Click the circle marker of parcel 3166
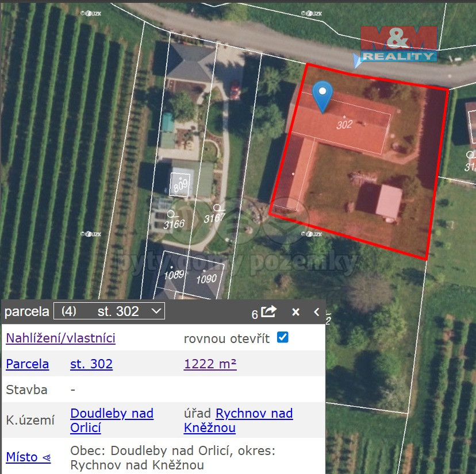 [170, 214]
